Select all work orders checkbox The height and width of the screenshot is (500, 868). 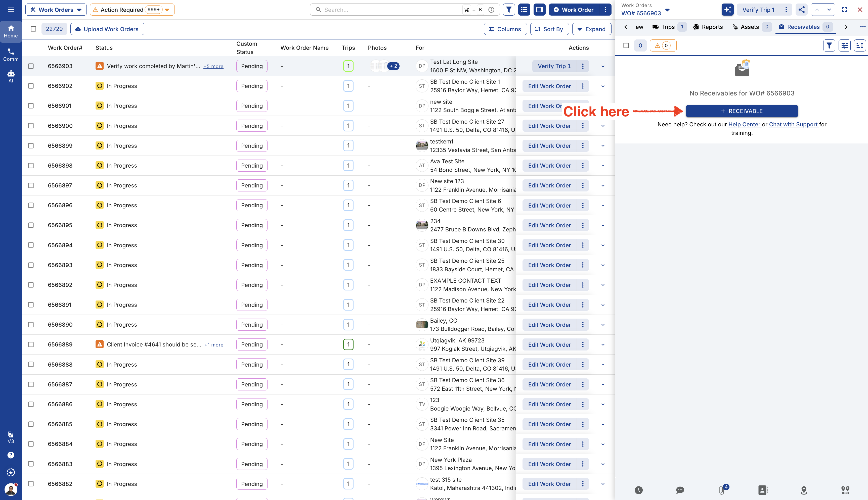pyautogui.click(x=33, y=29)
